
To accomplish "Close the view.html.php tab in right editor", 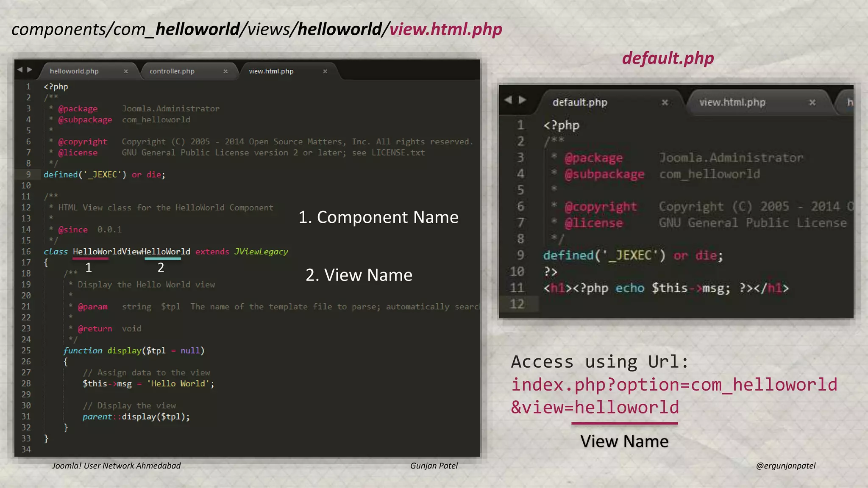I will 812,103.
